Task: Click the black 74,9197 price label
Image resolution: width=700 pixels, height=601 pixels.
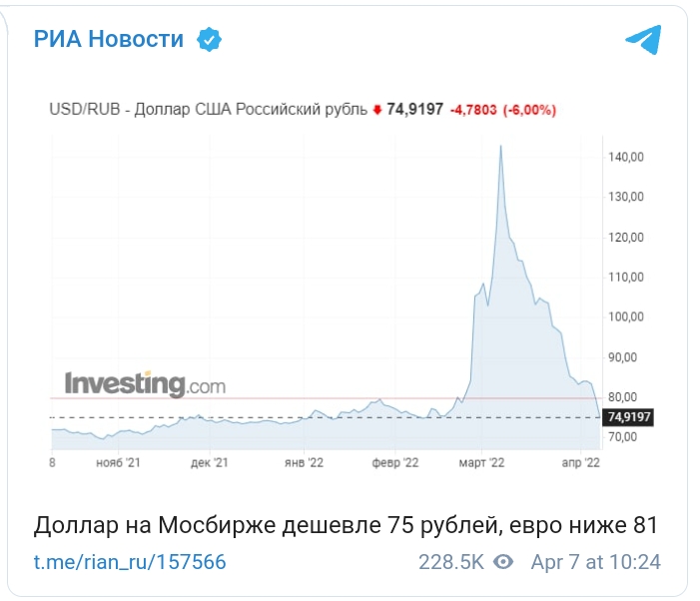Action: point(628,417)
